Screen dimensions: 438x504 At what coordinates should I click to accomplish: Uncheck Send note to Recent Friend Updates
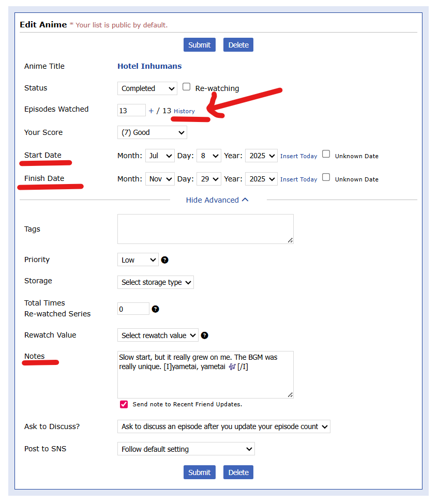pos(124,404)
